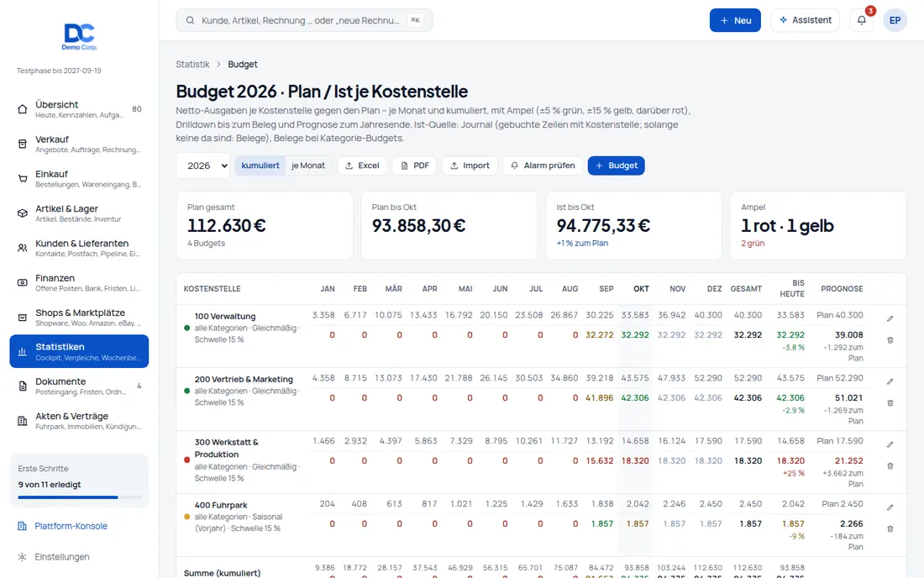Click the Übersicht home icon
This screenshot has width=924, height=578.
pos(23,109)
